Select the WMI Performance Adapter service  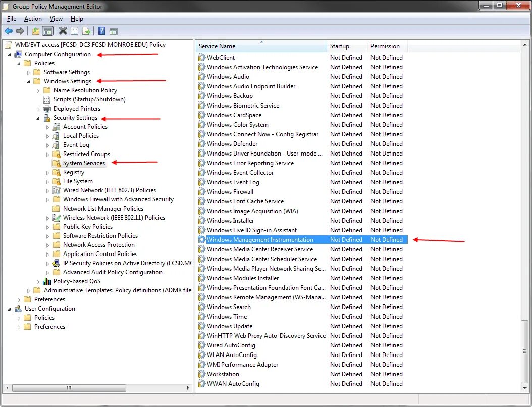tap(302, 365)
